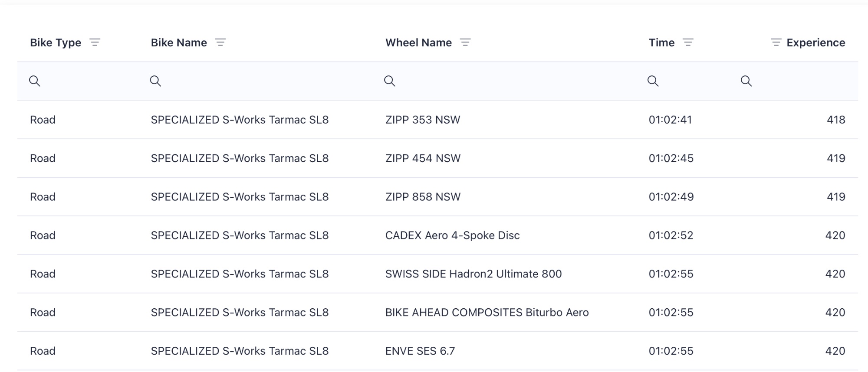Select the ENVE SES 6.7 row
Image resolution: width=868 pixels, height=372 pixels.
coord(420,351)
